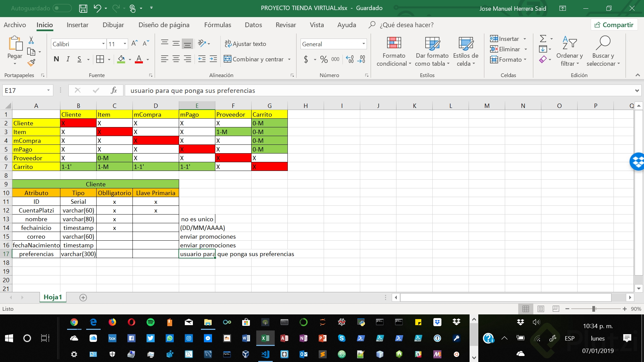
Task: Expand the font size dropdown
Action: pyautogui.click(x=125, y=44)
